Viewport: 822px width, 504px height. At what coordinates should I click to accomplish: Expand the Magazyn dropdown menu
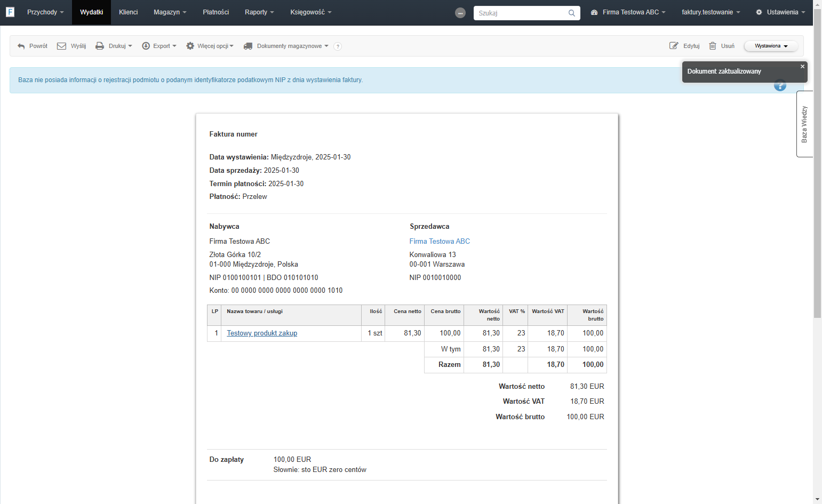tap(170, 12)
